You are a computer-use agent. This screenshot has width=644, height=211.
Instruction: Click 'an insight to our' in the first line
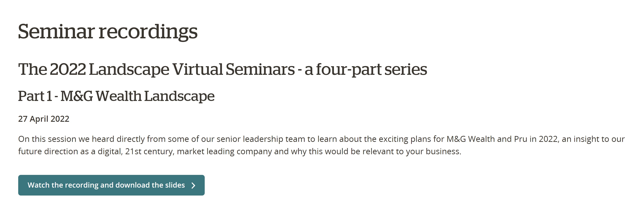coord(593,139)
